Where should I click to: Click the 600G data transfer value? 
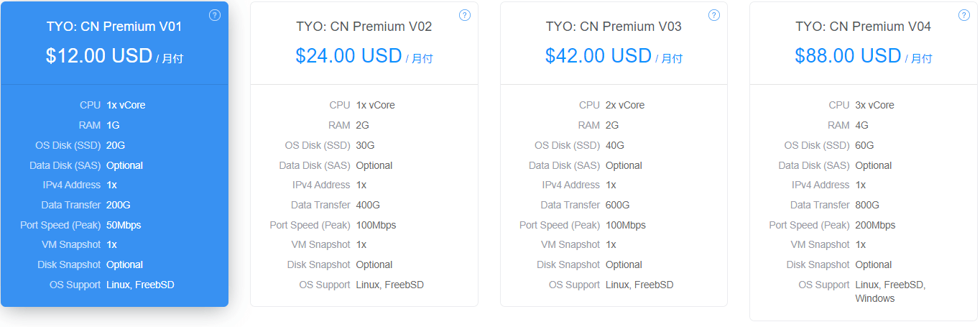pyautogui.click(x=618, y=205)
